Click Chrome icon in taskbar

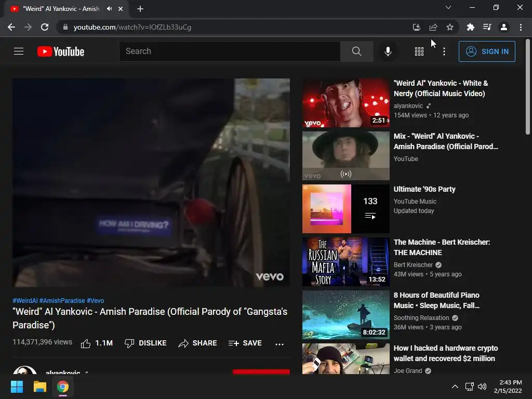62,387
